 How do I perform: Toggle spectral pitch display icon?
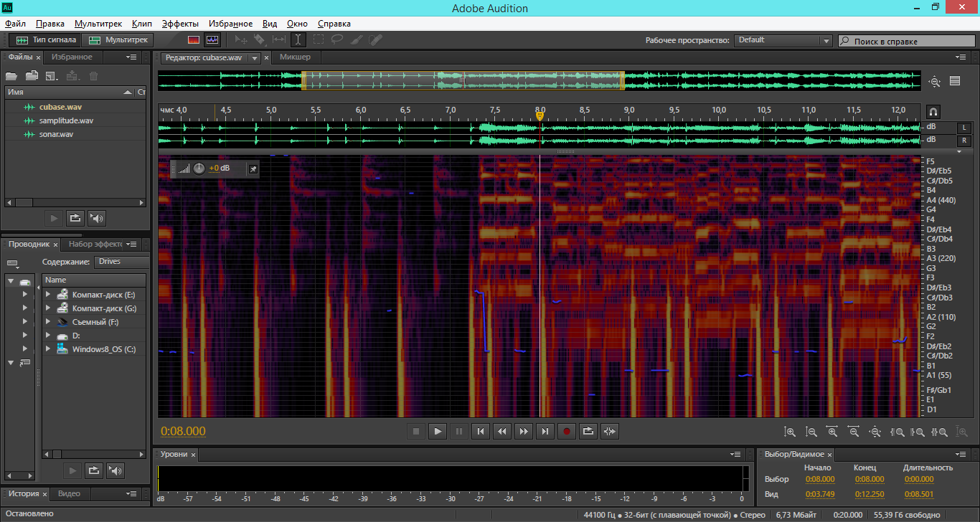click(x=212, y=40)
